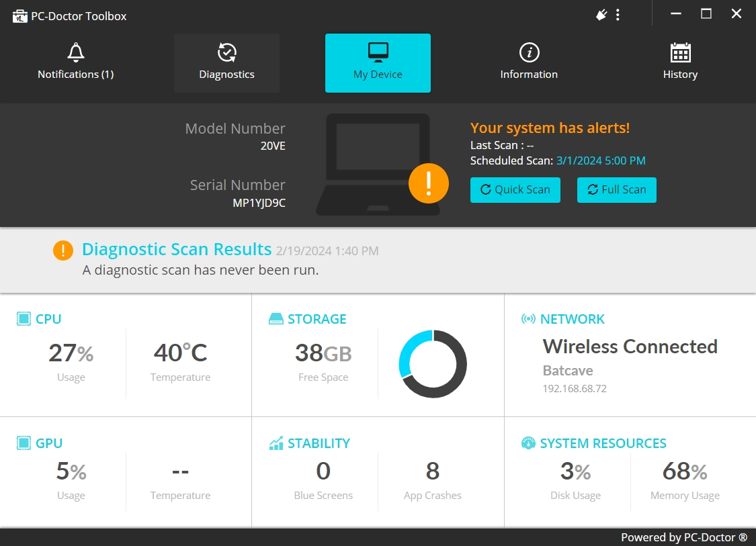Click the storage donut usage chart
Viewport: 756px width, 546px height.
[x=433, y=364]
